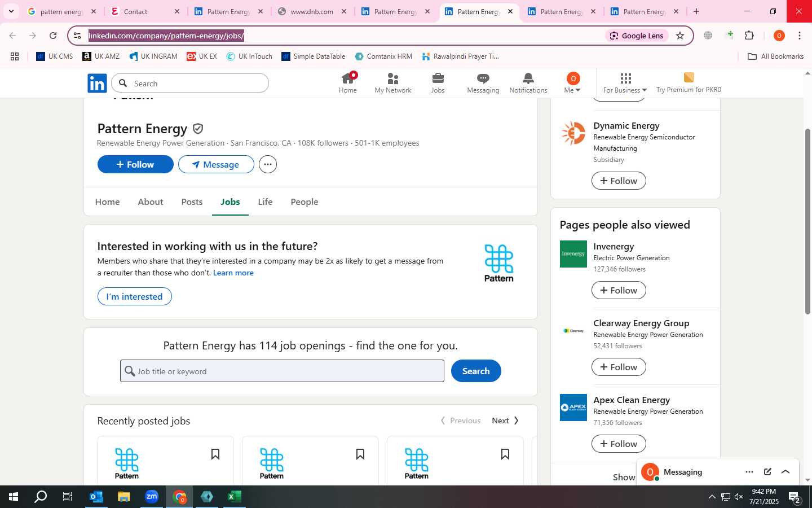This screenshot has height=508, width=812.
Task: Click the browser Reload button
Action: click(x=53, y=36)
